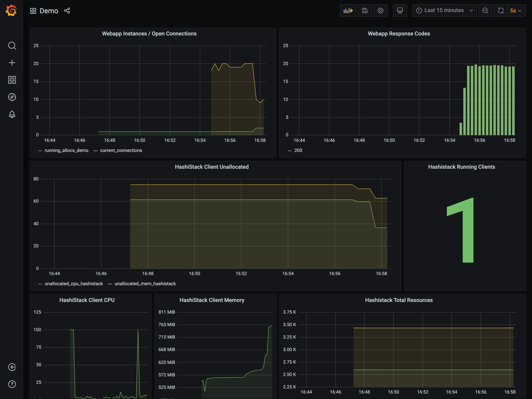This screenshot has height=399, width=532.
Task: Click the green running_allocs_demo legend color line
Action: (40, 151)
